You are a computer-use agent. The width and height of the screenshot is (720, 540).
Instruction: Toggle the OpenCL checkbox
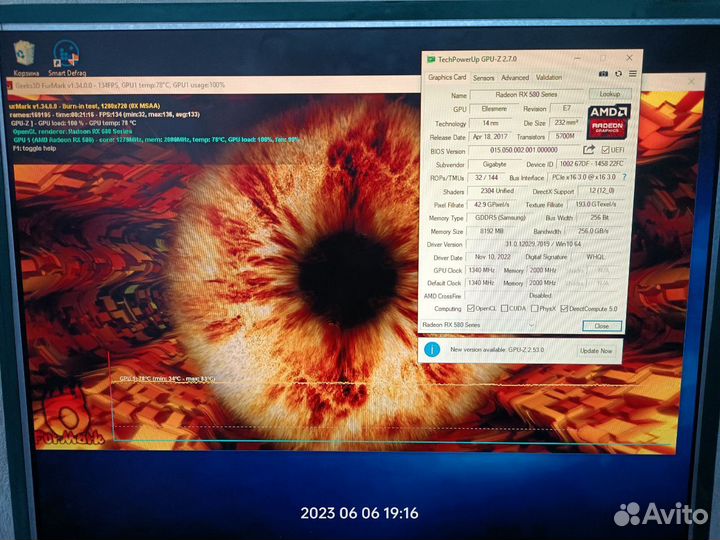472,309
